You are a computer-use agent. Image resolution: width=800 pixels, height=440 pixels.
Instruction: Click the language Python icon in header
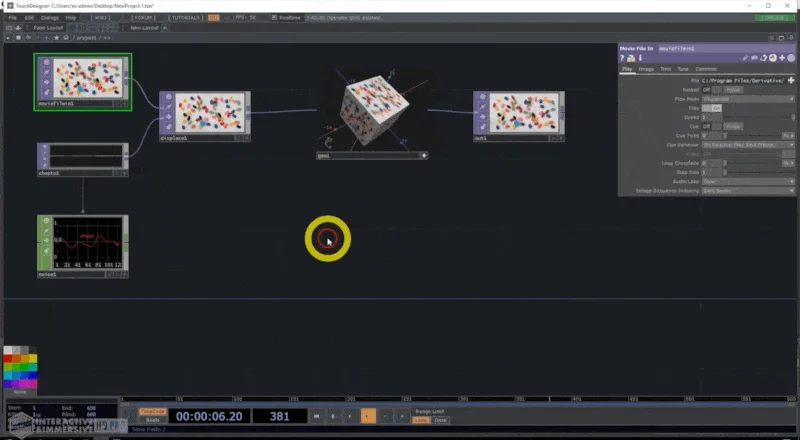pyautogui.click(x=773, y=58)
